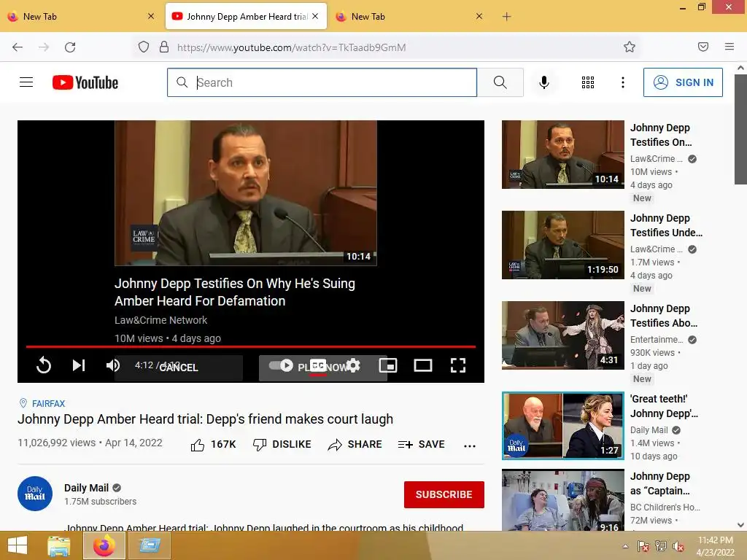Image resolution: width=747 pixels, height=560 pixels.
Task: Open the YouTube apps grid icon
Action: point(588,82)
